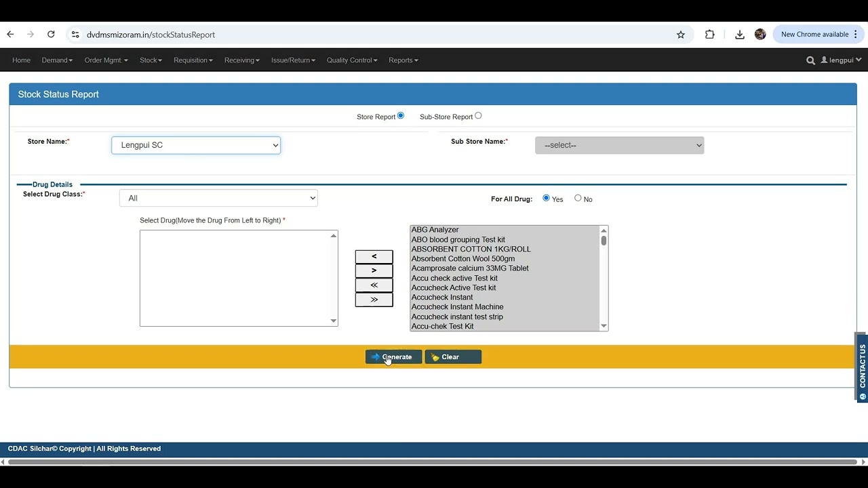Viewport: 868px width, 488px height.
Task: Click the double right move-all button
Action: point(374,300)
